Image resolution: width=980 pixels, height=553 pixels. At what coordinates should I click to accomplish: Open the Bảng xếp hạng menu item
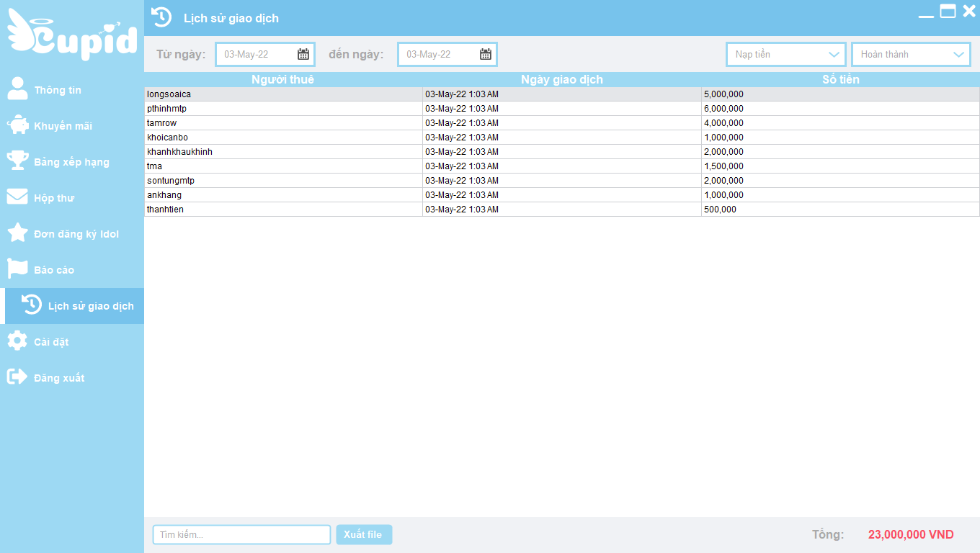(71, 162)
